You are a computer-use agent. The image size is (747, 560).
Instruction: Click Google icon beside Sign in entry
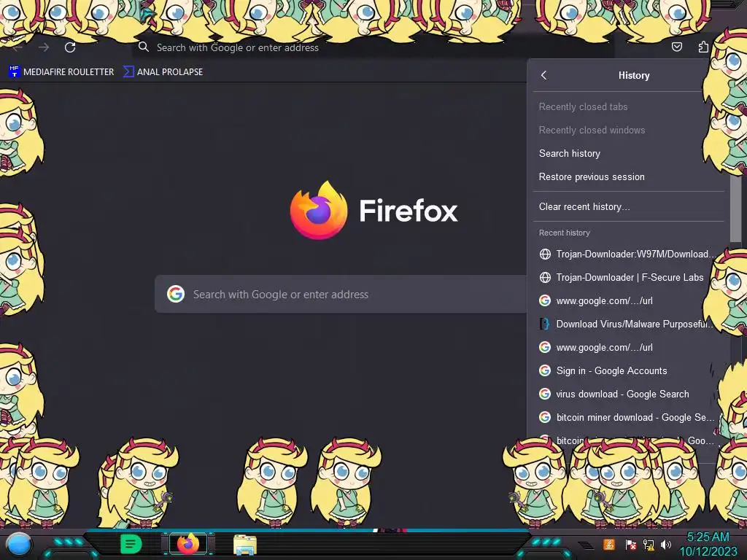tap(545, 370)
